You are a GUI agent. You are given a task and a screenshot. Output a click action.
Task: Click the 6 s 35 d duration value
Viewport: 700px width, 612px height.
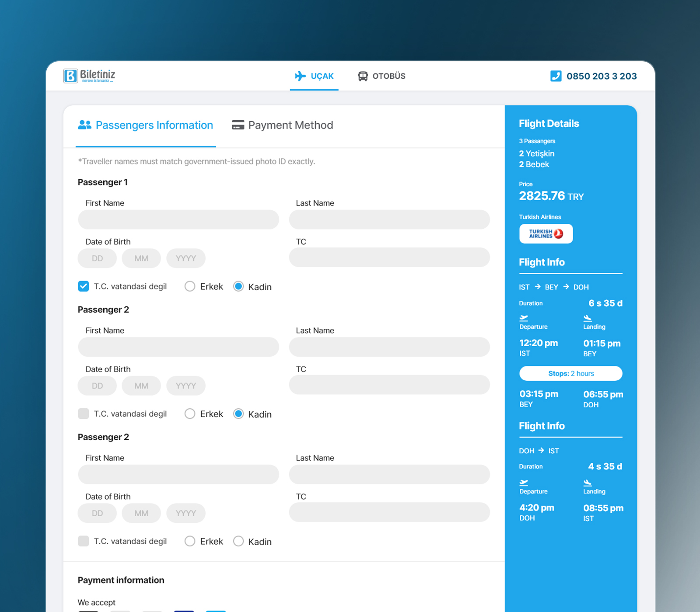point(605,303)
